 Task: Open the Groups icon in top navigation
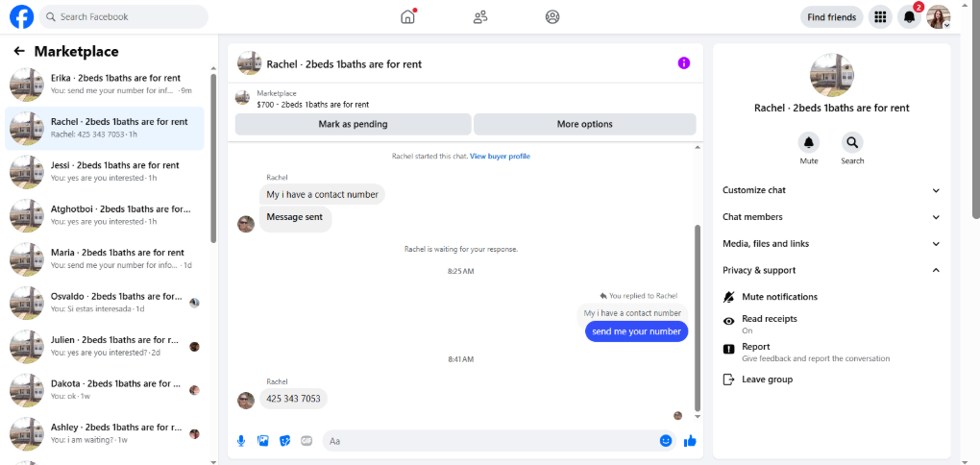pos(551,17)
